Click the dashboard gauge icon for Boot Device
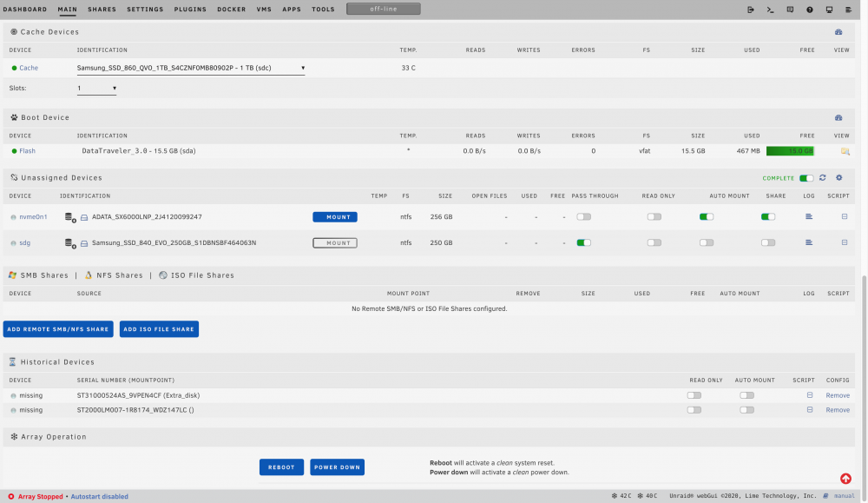Image resolution: width=868 pixels, height=503 pixels. (x=838, y=117)
